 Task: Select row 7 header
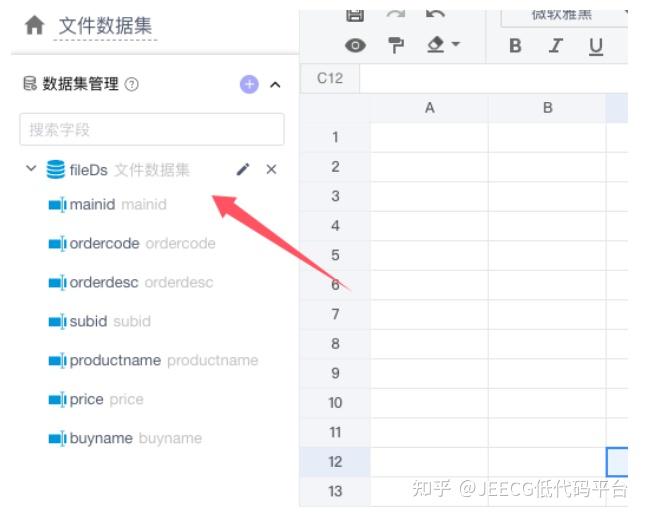(x=335, y=314)
